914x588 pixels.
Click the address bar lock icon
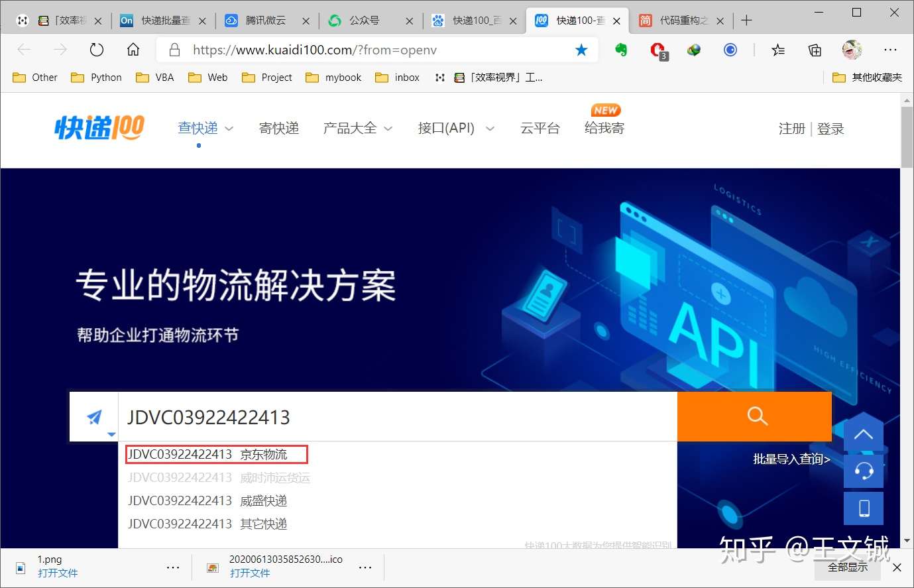point(175,50)
